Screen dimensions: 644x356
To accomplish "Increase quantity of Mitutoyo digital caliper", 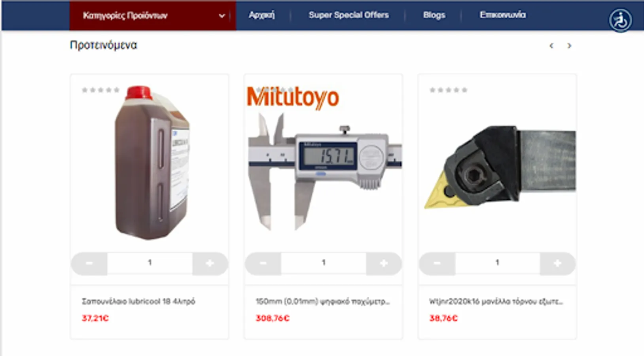I will point(384,263).
